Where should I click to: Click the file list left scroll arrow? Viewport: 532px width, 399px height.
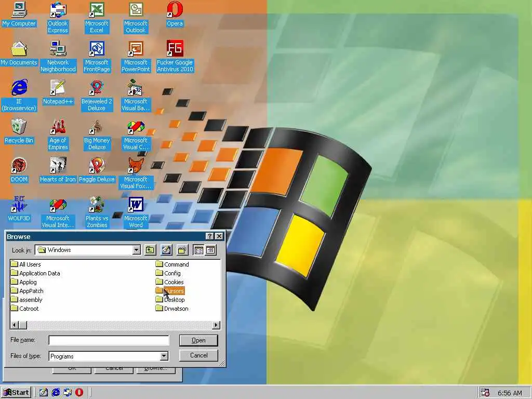tap(15, 325)
